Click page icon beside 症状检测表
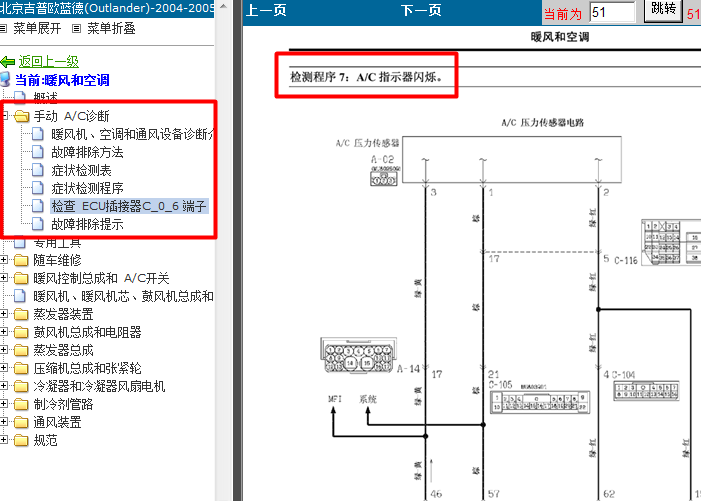The width and height of the screenshot is (701, 501). coord(38,170)
